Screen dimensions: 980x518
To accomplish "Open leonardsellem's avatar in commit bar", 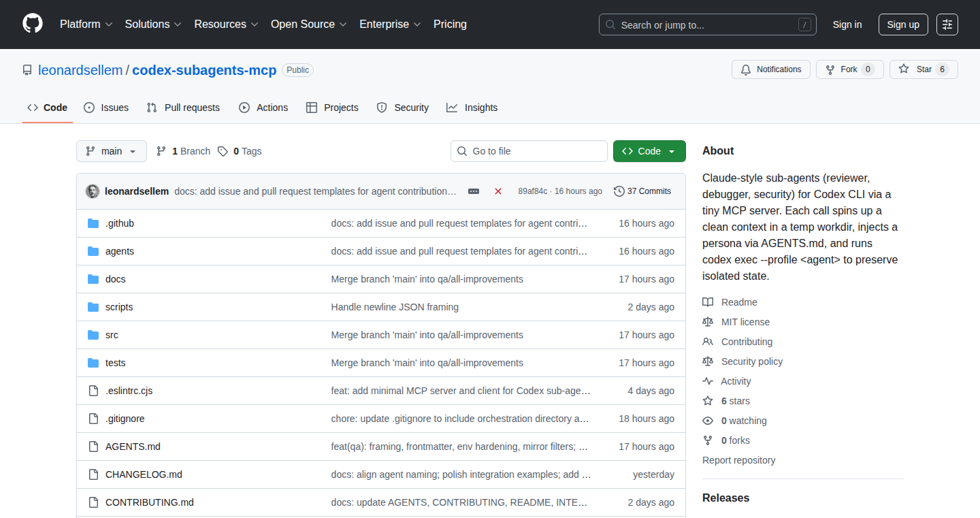I will click(x=93, y=191).
